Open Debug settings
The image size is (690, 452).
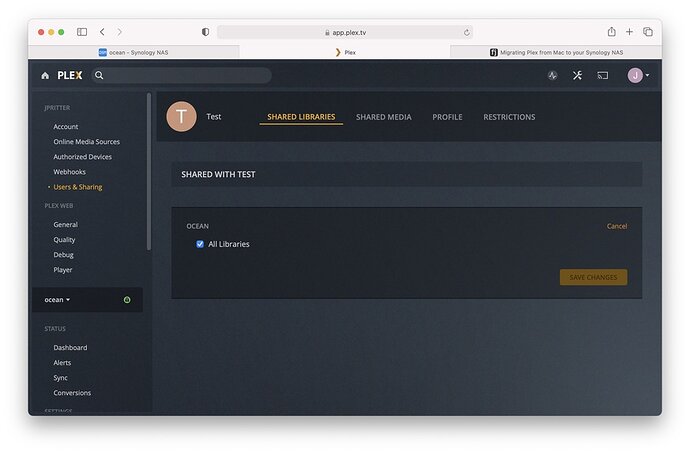63,255
